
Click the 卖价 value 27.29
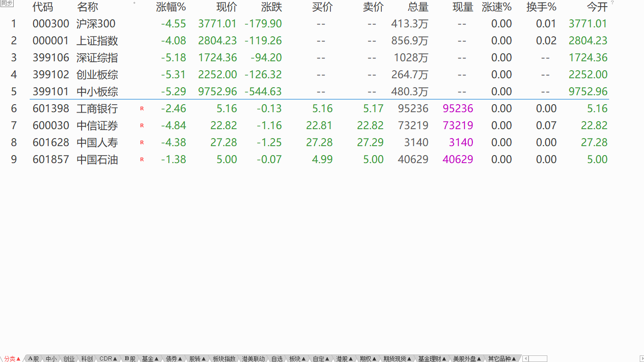click(x=371, y=142)
